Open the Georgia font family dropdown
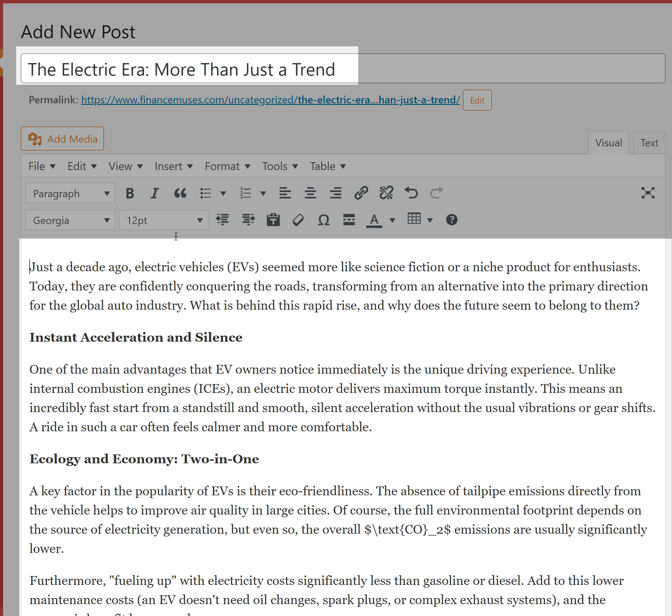 click(x=70, y=220)
